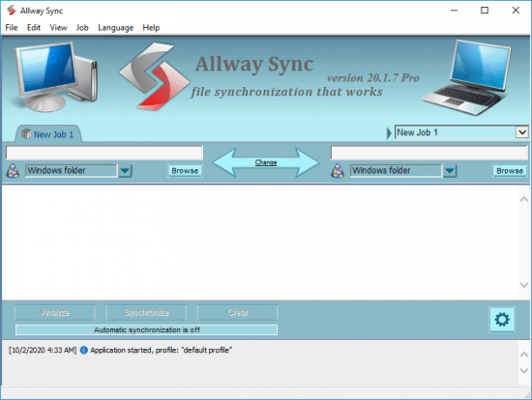Click the info icon in the log message

click(x=84, y=350)
